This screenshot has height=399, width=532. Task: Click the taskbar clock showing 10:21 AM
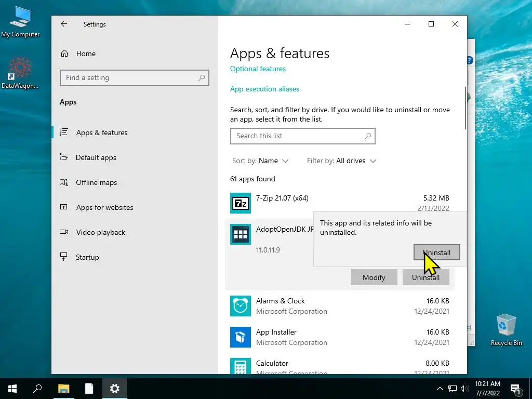487,389
